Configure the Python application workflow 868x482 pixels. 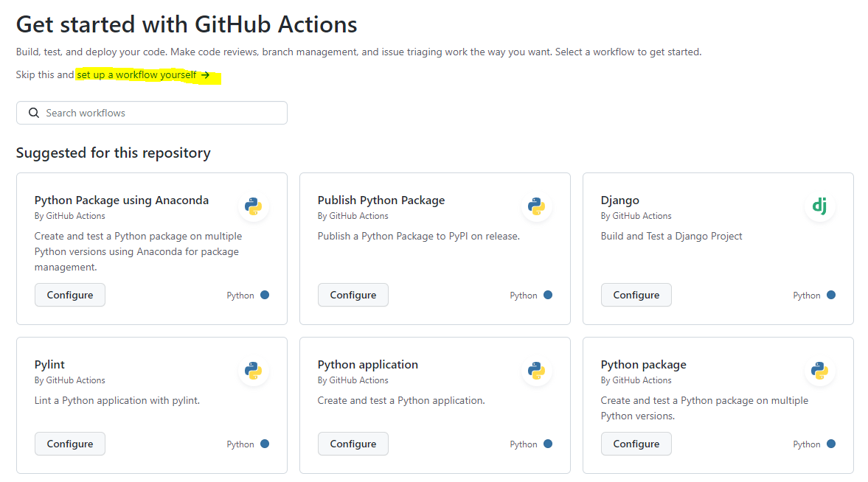click(x=353, y=444)
